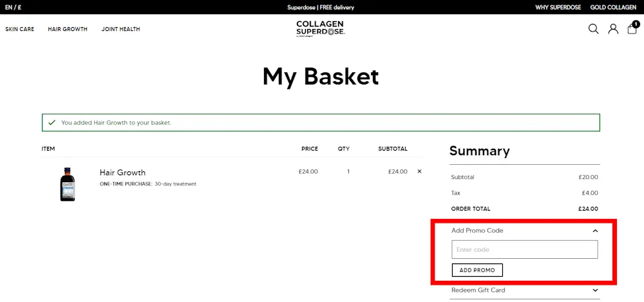Visit the Gold Collagen link
This screenshot has height=302, width=644.
point(613,7)
